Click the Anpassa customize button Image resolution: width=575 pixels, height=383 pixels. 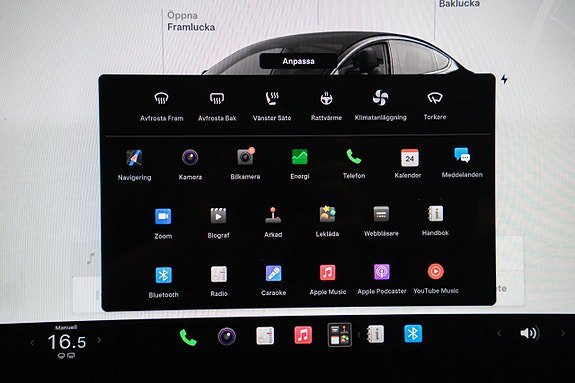[x=298, y=61]
